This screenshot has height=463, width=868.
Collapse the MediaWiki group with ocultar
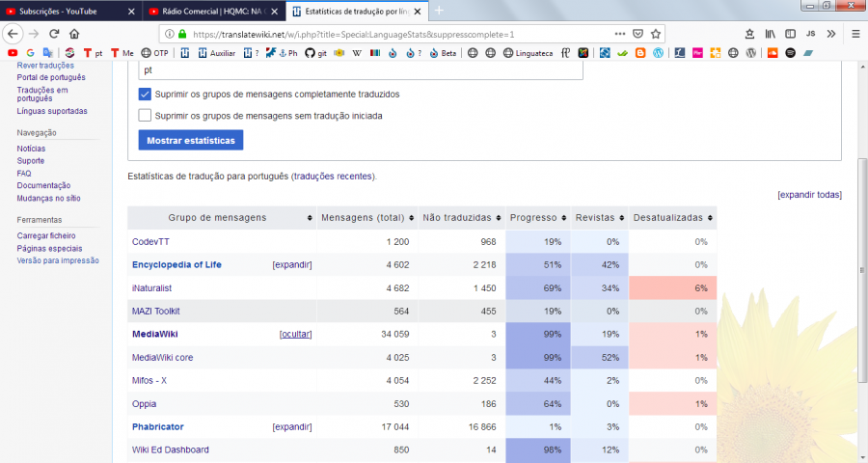coord(296,334)
